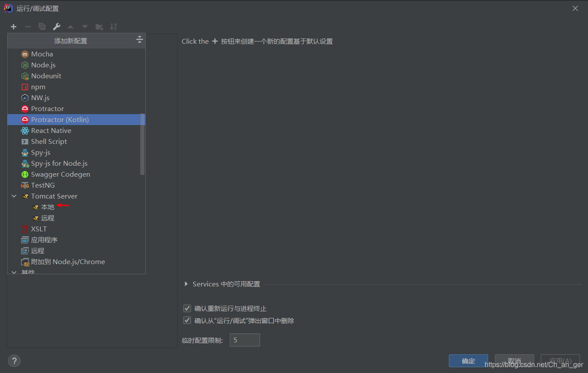Select Tomcat Server 本地 option
588x373 pixels.
click(x=76, y=207)
